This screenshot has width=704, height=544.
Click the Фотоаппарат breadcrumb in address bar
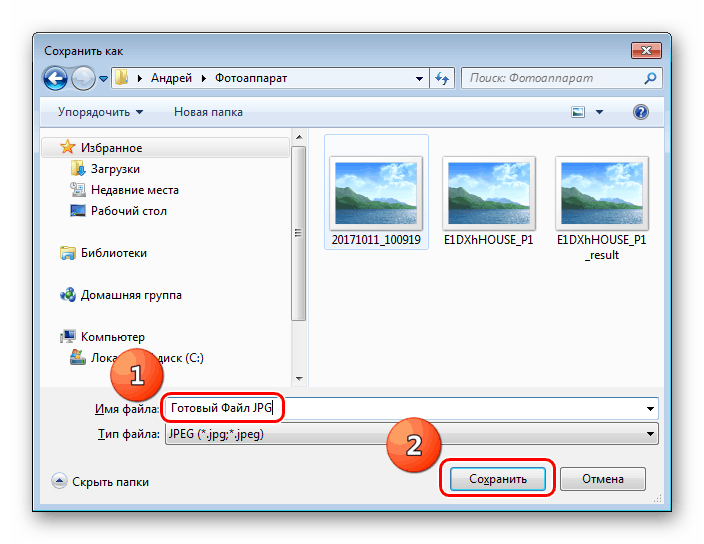pos(250,77)
